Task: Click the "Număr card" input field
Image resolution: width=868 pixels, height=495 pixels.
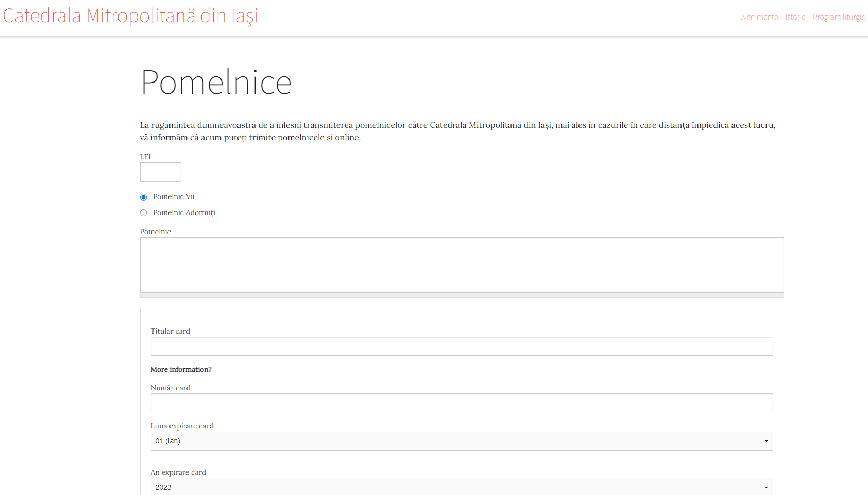Action: click(462, 403)
